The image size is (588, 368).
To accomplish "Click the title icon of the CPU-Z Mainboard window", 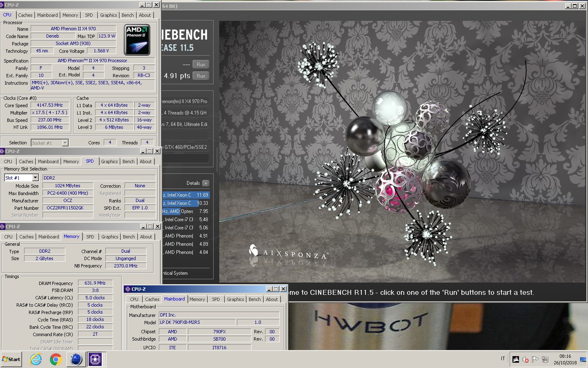I will pos(128,289).
